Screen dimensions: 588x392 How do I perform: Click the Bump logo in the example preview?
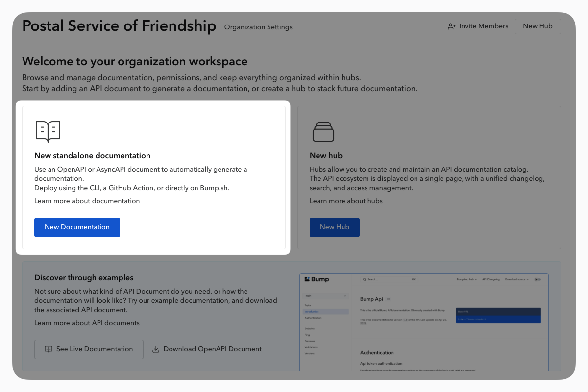(317, 279)
